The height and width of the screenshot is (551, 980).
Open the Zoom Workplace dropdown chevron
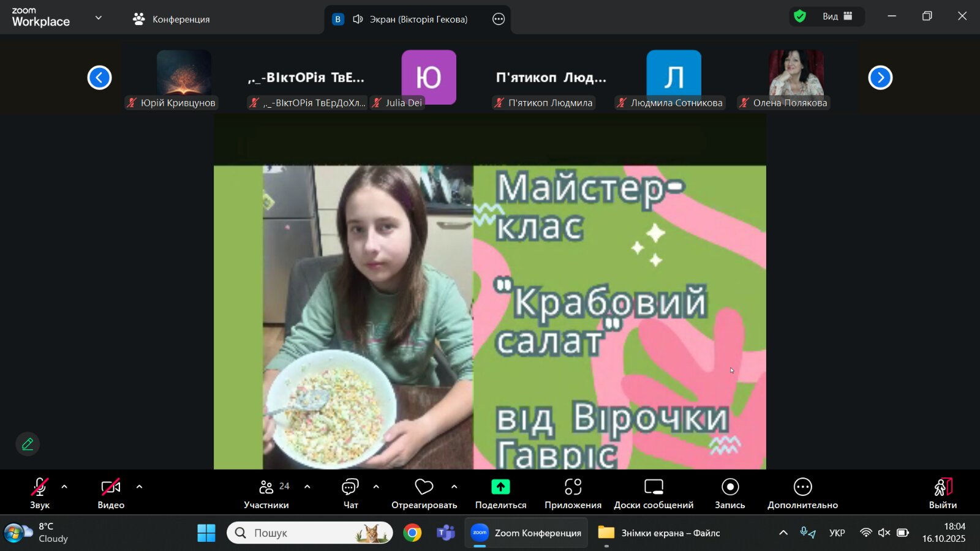coord(99,18)
